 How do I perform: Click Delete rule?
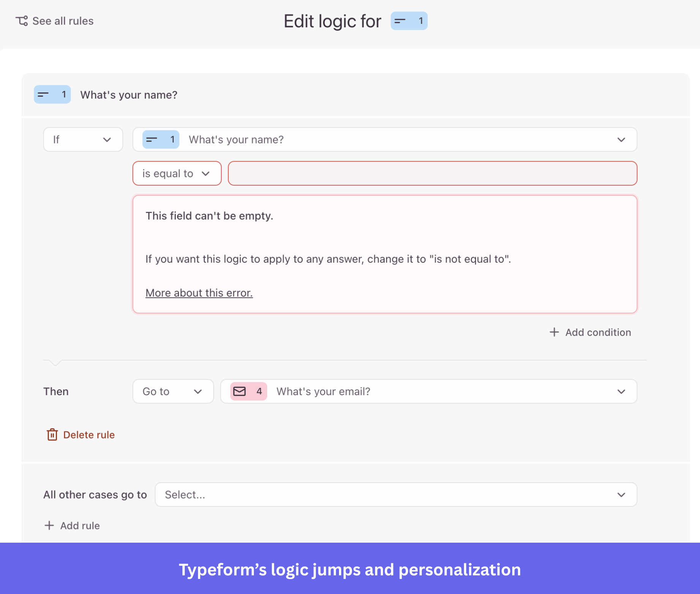[x=89, y=434]
